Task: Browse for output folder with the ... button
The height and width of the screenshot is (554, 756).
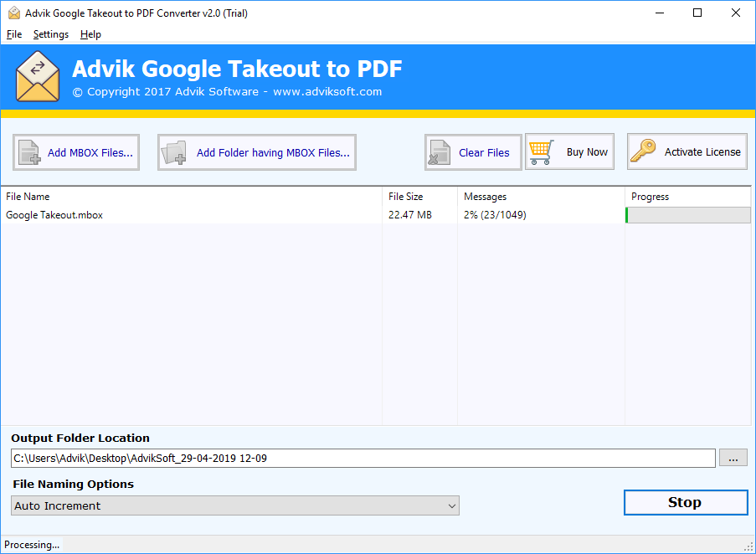Action: [733, 458]
